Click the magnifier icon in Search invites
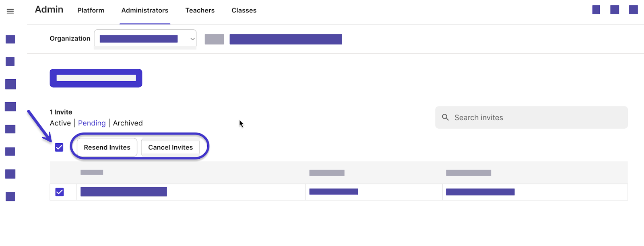The height and width of the screenshot is (246, 644). tap(445, 117)
